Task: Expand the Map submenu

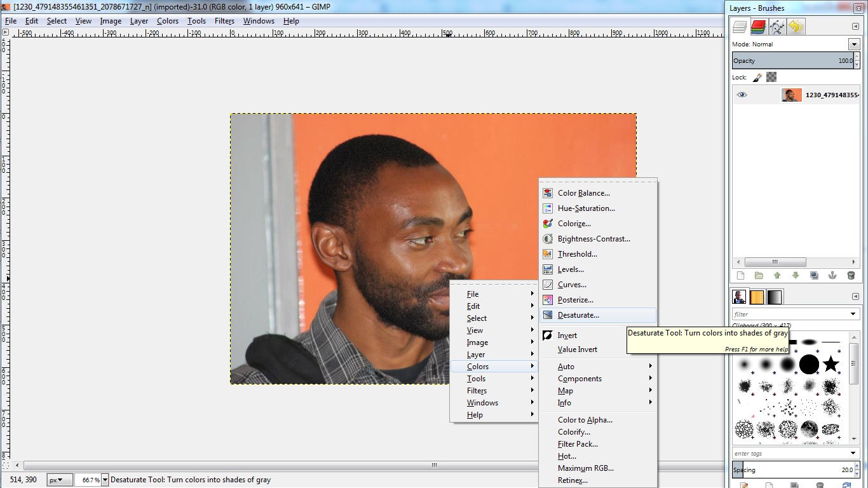Action: pyautogui.click(x=597, y=391)
